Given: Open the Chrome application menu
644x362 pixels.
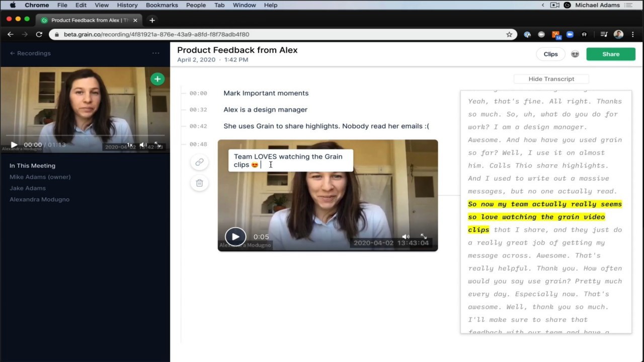Looking at the screenshot, I should pyautogui.click(x=37, y=5).
